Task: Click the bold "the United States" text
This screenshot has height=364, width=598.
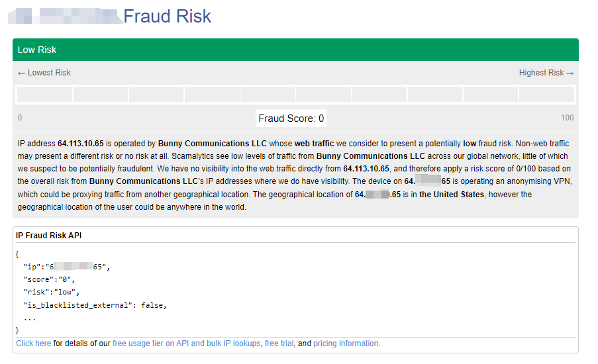Action: (452, 195)
